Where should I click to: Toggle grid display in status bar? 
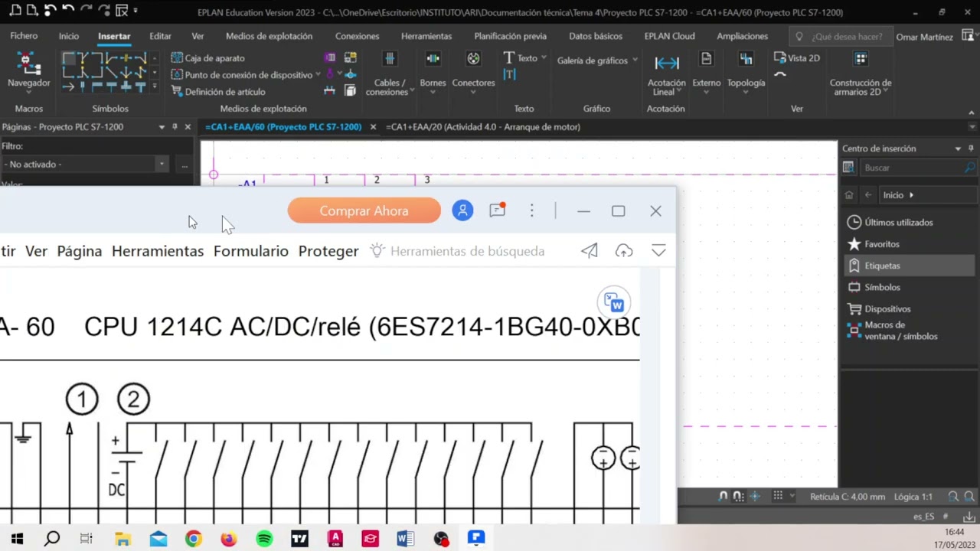(778, 496)
